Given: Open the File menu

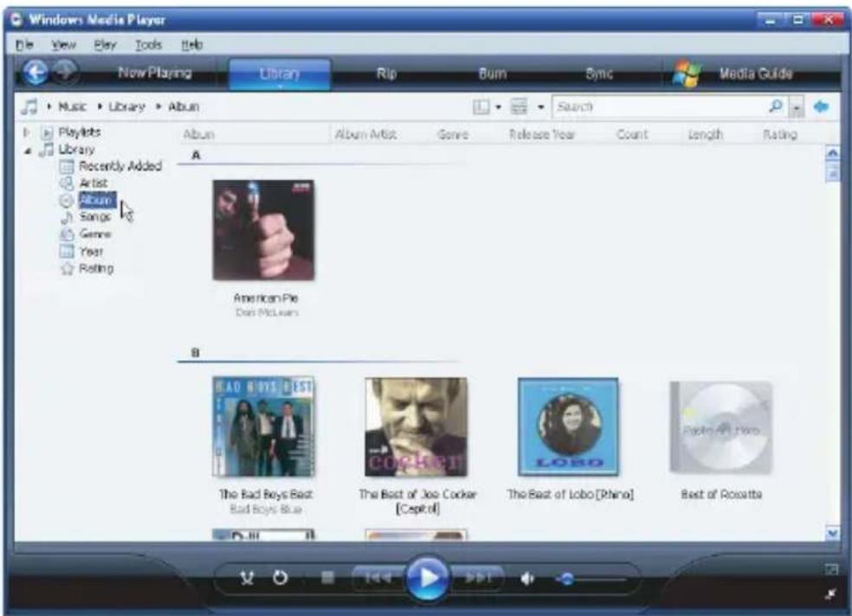Looking at the screenshot, I should tap(24, 45).
